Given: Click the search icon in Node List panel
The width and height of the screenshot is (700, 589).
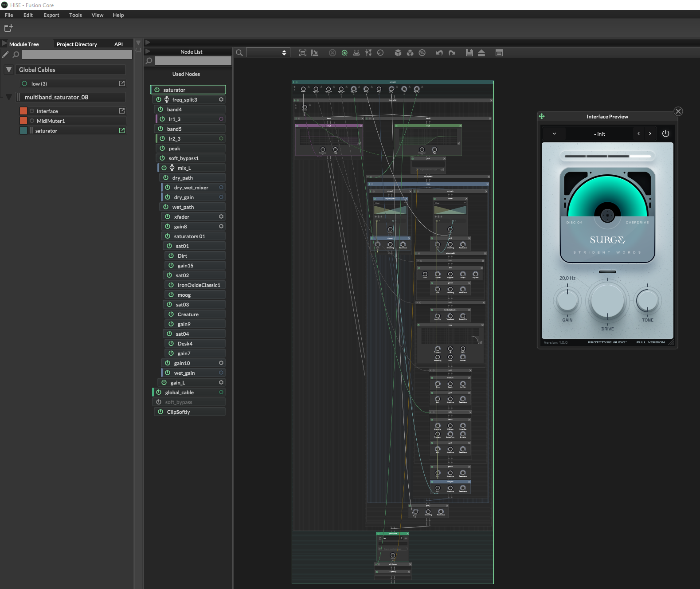Looking at the screenshot, I should 149,61.
